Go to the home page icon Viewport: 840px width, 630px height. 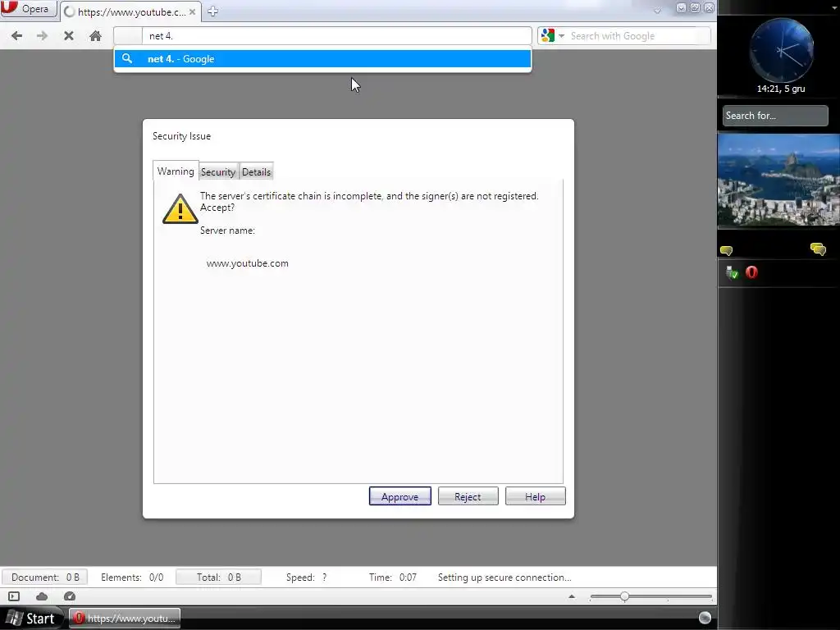[x=95, y=36]
